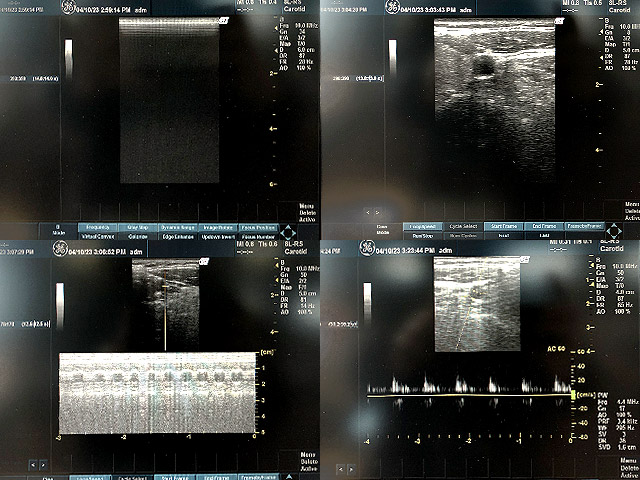The width and height of the screenshot is (640, 480).
Task: Click the previous-frame arrow on the bottom-right screen
Action: pyautogui.click(x=342, y=469)
